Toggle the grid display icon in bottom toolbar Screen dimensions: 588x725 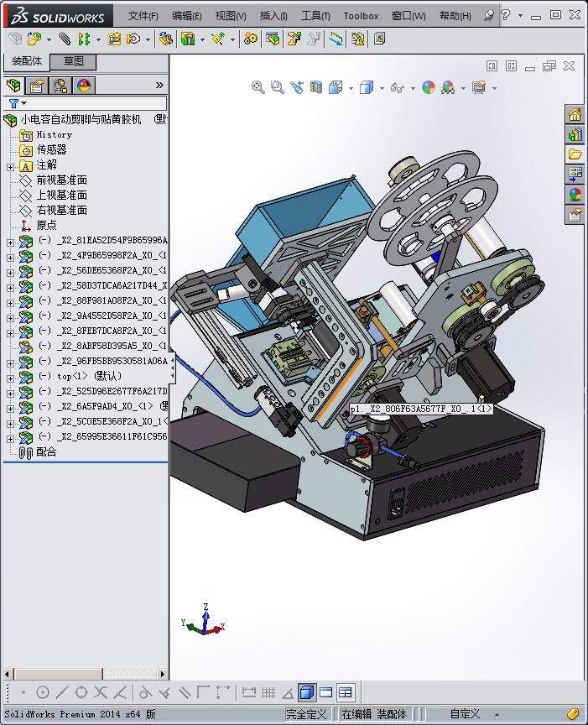click(268, 692)
